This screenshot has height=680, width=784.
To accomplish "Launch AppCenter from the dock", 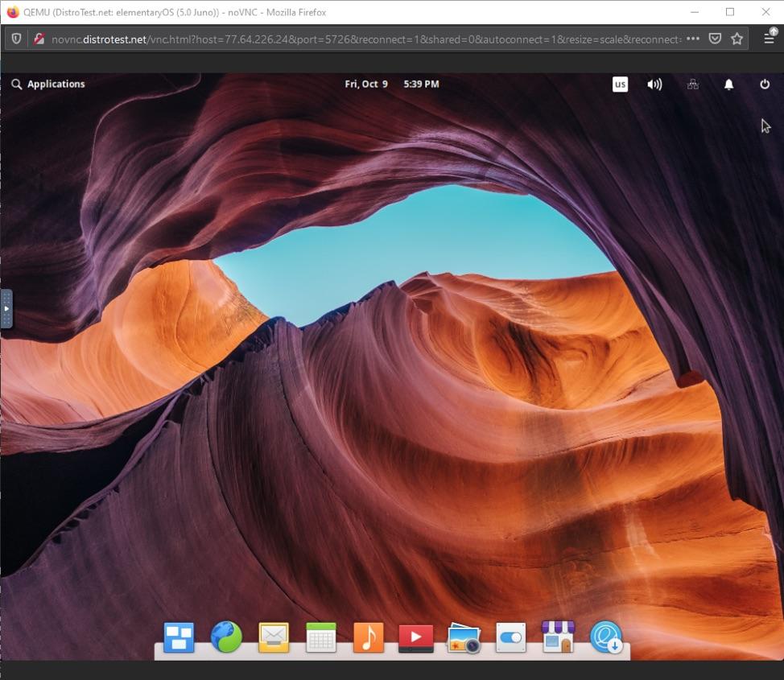I will point(559,637).
